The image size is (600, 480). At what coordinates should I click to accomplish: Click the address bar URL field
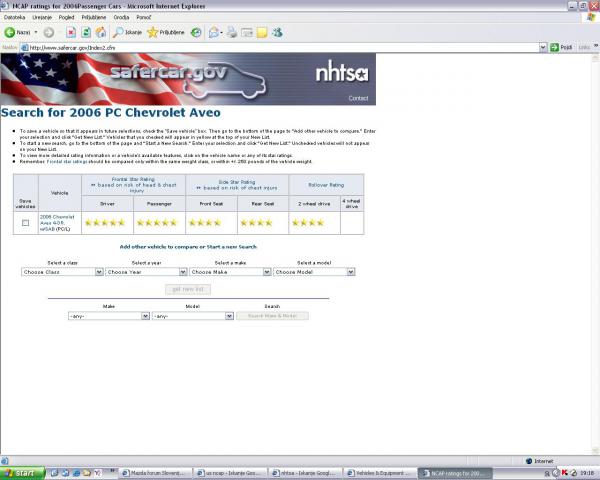(280, 47)
